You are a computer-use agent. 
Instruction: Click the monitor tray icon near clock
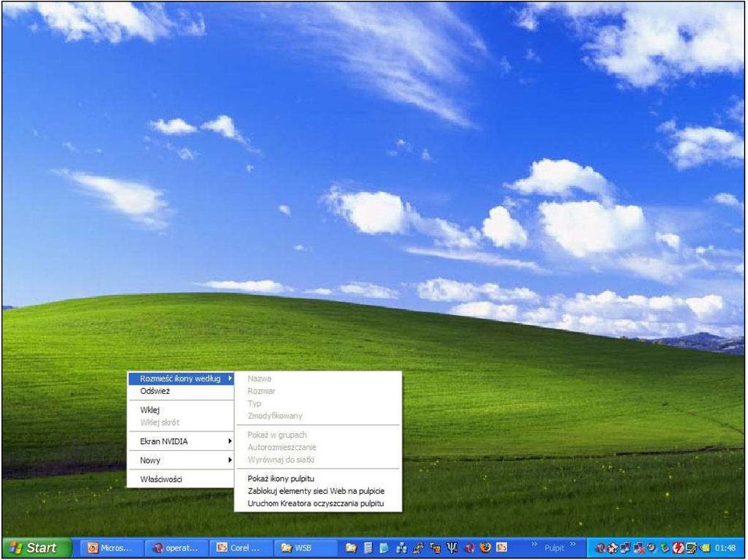point(692,548)
